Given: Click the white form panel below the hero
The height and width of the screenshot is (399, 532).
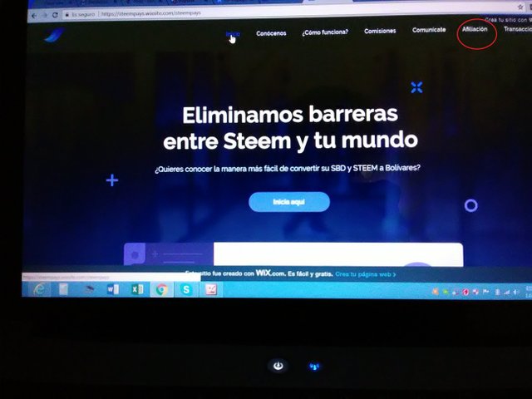Looking at the screenshot, I should [338, 254].
